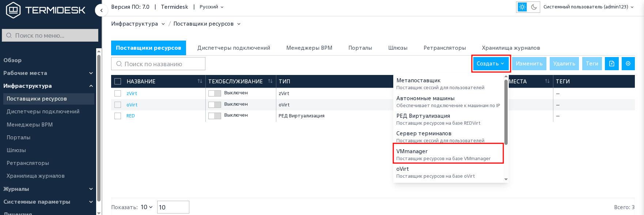The width and height of the screenshot is (644, 215).
Task: Switch to light theme sun icon
Action: click(x=522, y=7)
